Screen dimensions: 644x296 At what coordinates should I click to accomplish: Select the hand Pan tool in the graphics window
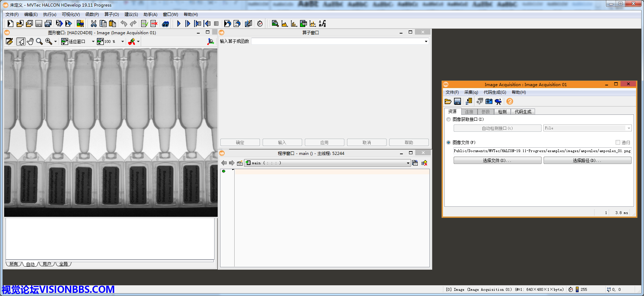pos(30,41)
